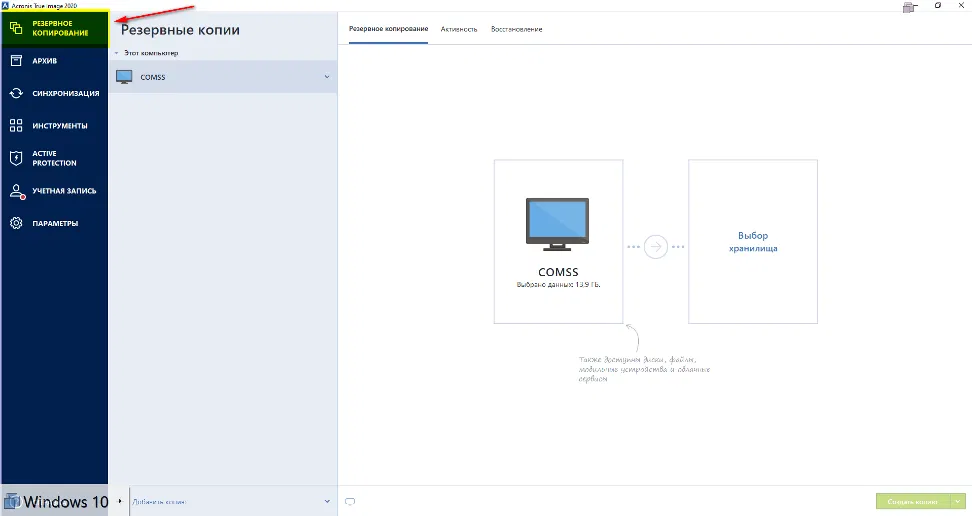This screenshot has height=516, width=972.
Task: Close the Acronis True Image window
Action: [x=961, y=5]
